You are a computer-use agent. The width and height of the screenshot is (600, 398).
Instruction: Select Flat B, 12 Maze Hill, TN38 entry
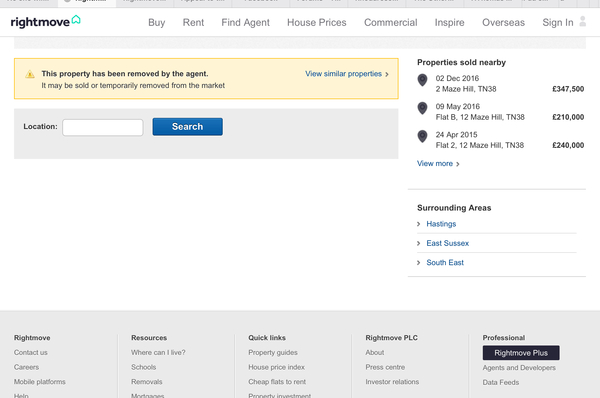click(x=480, y=117)
